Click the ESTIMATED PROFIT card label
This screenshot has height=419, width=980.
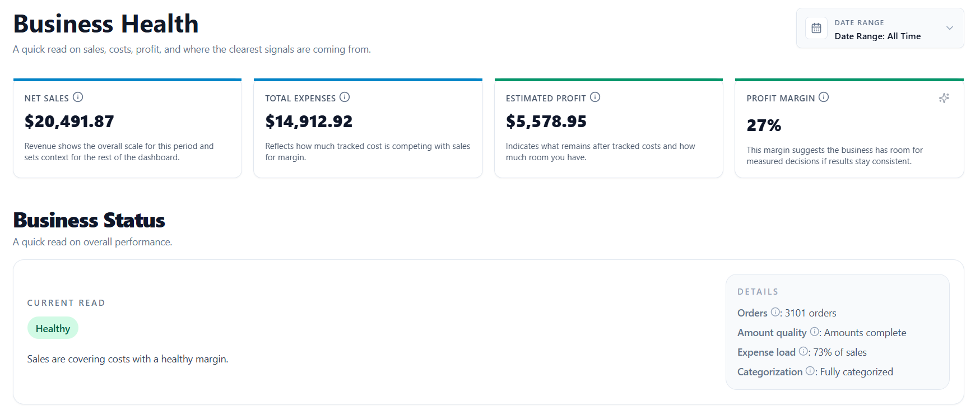[546, 99]
